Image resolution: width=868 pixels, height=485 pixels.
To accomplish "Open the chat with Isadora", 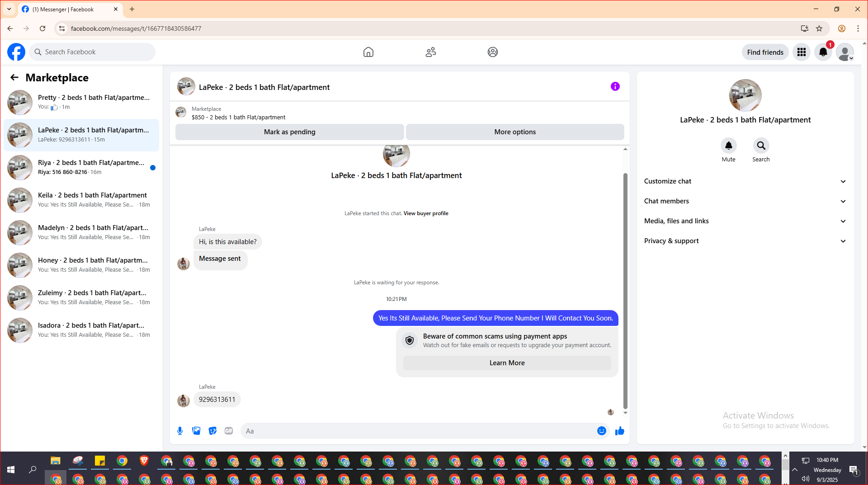I will coord(81,330).
